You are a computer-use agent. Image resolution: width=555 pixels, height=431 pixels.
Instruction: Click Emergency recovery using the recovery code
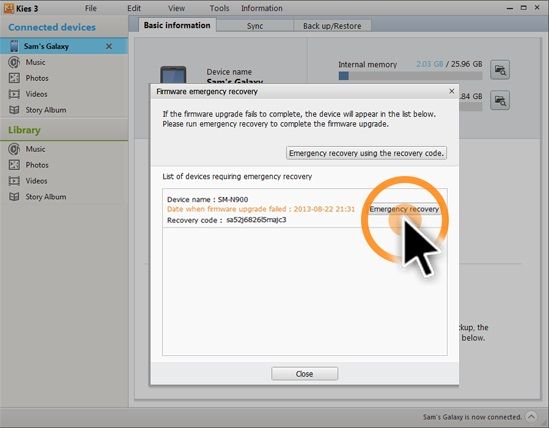click(x=366, y=153)
